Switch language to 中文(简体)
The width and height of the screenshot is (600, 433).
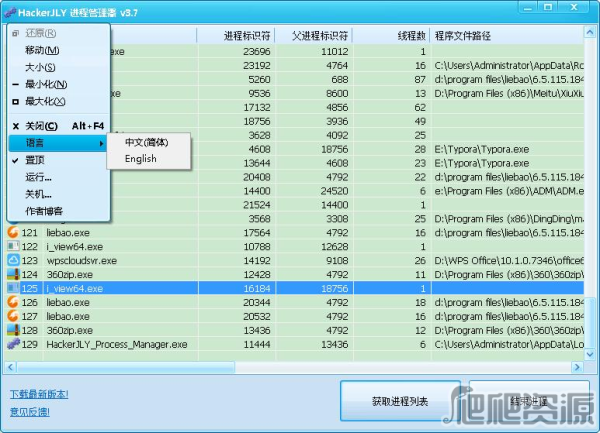[148, 142]
